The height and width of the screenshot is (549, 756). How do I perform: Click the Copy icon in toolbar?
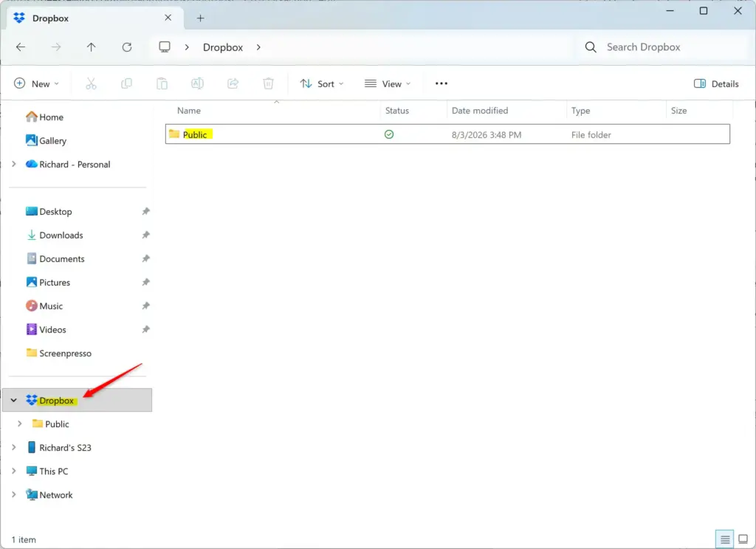(x=126, y=83)
